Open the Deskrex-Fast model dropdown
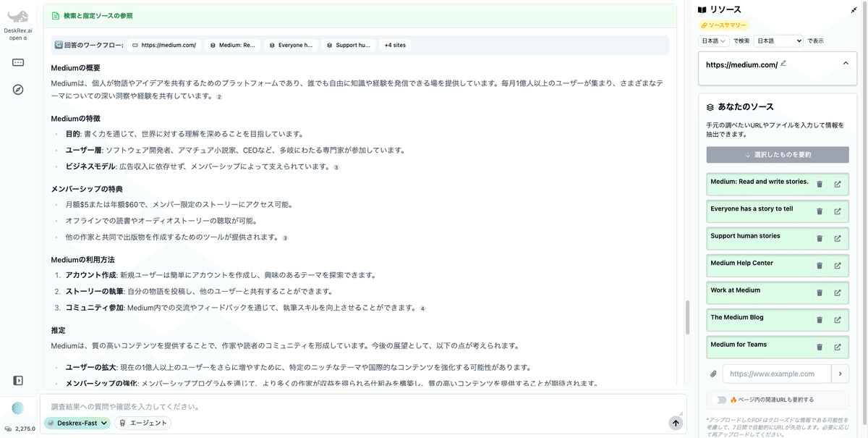The width and height of the screenshot is (868, 438). click(x=77, y=423)
